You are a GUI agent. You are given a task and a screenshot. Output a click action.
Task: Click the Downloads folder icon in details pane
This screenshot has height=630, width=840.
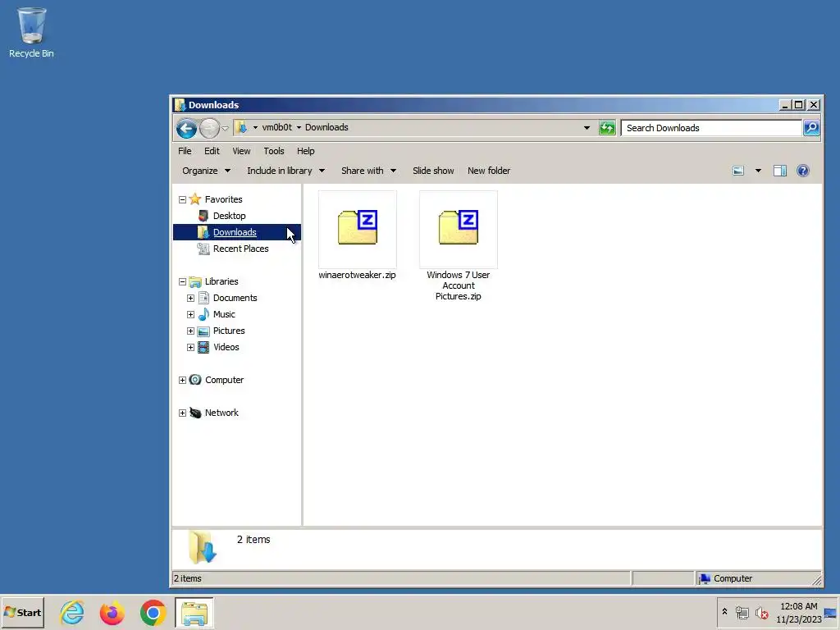pyautogui.click(x=203, y=547)
